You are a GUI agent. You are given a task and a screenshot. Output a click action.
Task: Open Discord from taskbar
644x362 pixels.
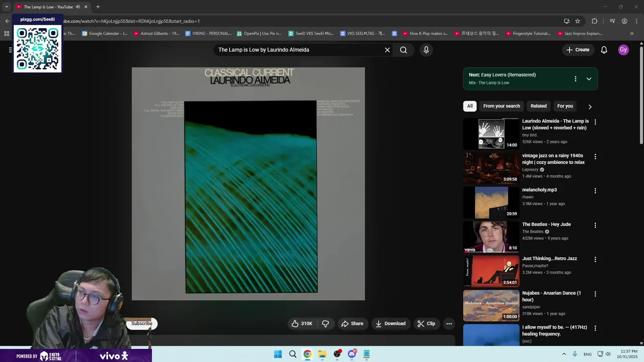tap(352, 354)
